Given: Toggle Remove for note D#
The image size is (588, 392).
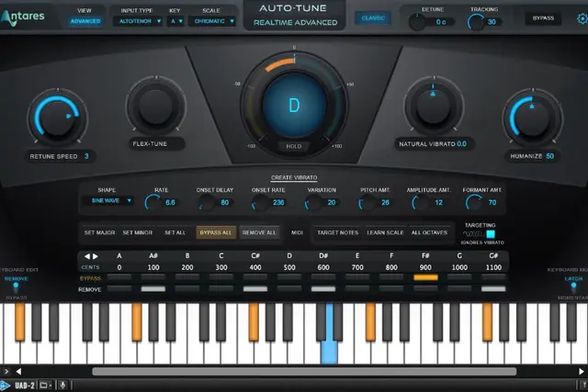Looking at the screenshot, I should 323,289.
